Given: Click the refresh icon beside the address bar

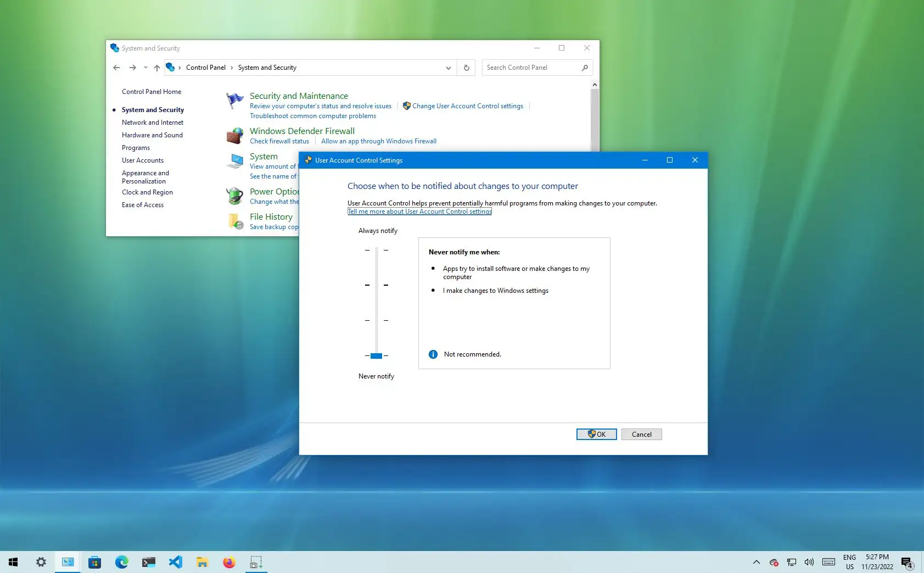Looking at the screenshot, I should (x=466, y=67).
